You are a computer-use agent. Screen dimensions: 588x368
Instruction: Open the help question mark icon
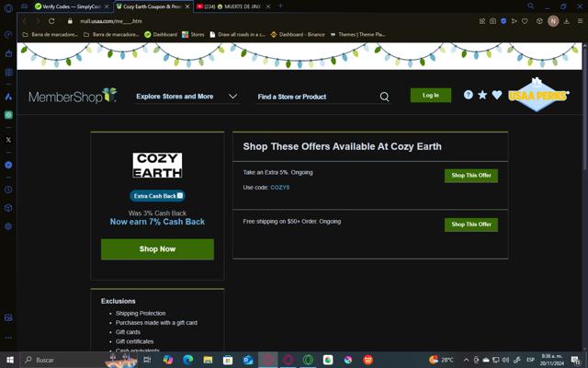(x=468, y=95)
